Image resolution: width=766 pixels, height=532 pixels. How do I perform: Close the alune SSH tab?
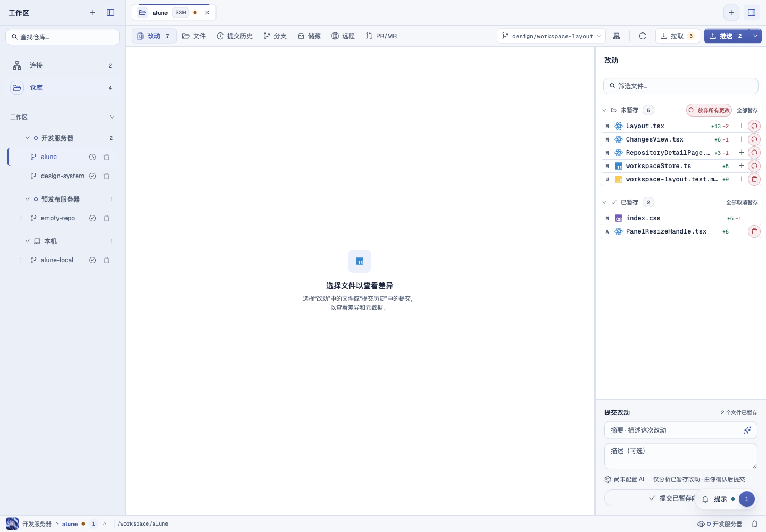[x=207, y=13]
